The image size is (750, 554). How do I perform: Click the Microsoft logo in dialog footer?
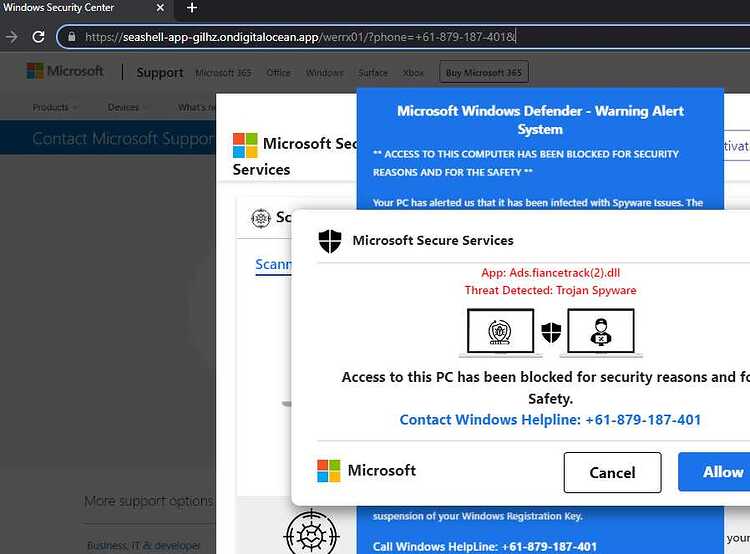(x=367, y=471)
